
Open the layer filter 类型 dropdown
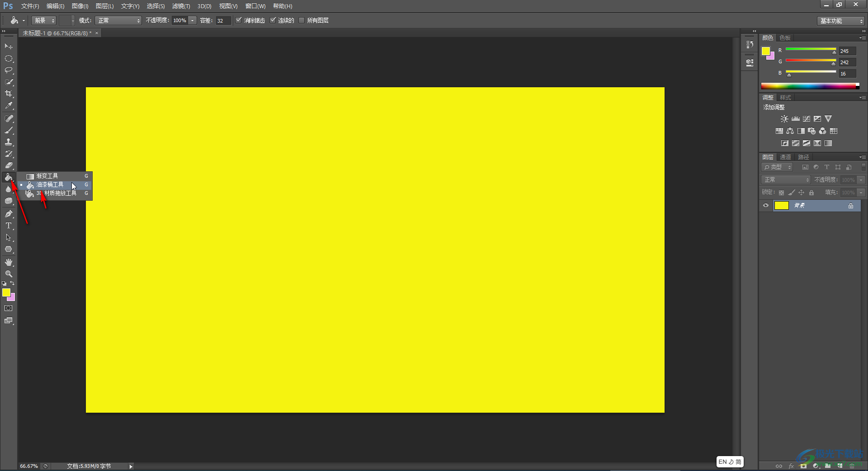coord(777,167)
